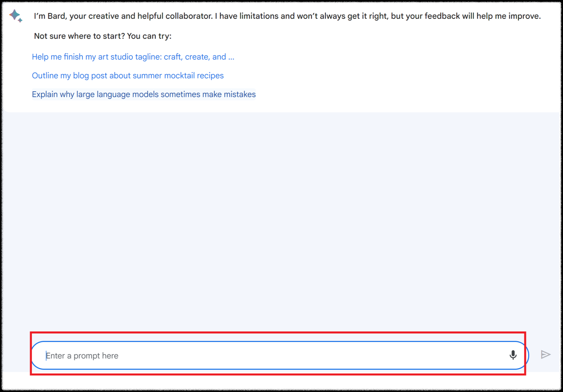Activate the microphone voice input icon

[x=513, y=355]
